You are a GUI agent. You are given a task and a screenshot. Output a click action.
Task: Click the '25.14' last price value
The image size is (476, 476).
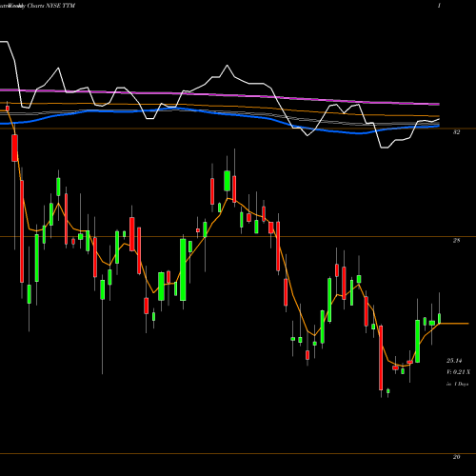pyautogui.click(x=454, y=361)
